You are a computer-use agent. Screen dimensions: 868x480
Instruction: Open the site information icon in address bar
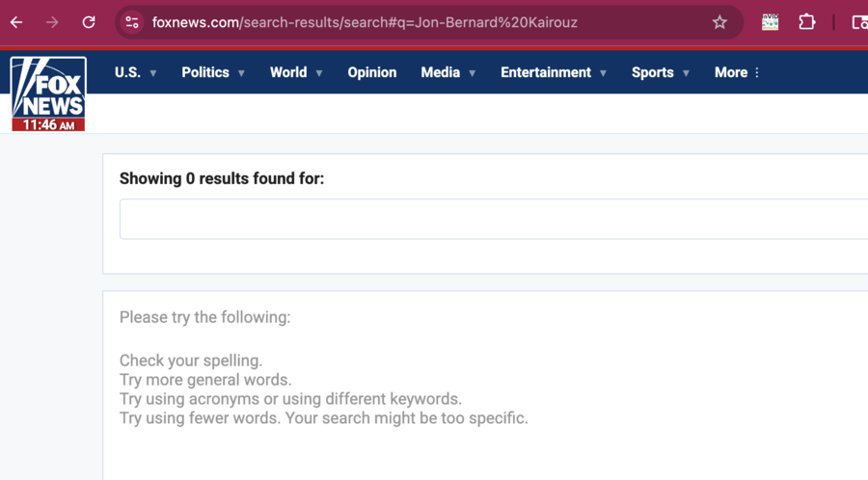pyautogui.click(x=132, y=22)
